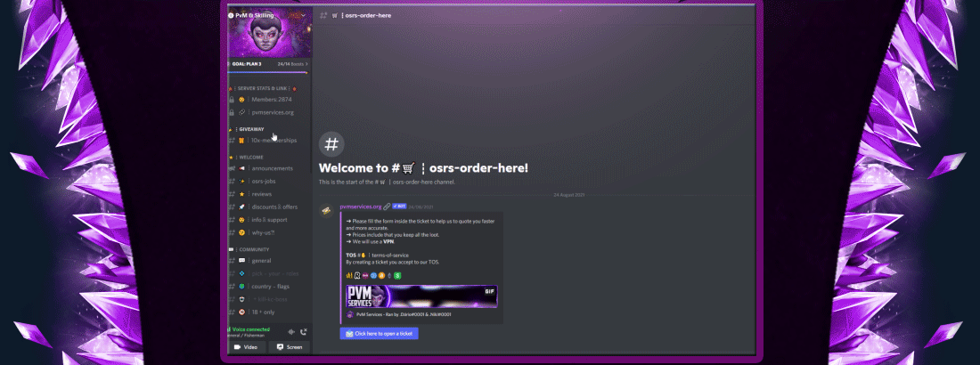Click the pvmservices.org bot avatar
Viewport: 980px width, 365px height.
pyautogui.click(x=326, y=211)
